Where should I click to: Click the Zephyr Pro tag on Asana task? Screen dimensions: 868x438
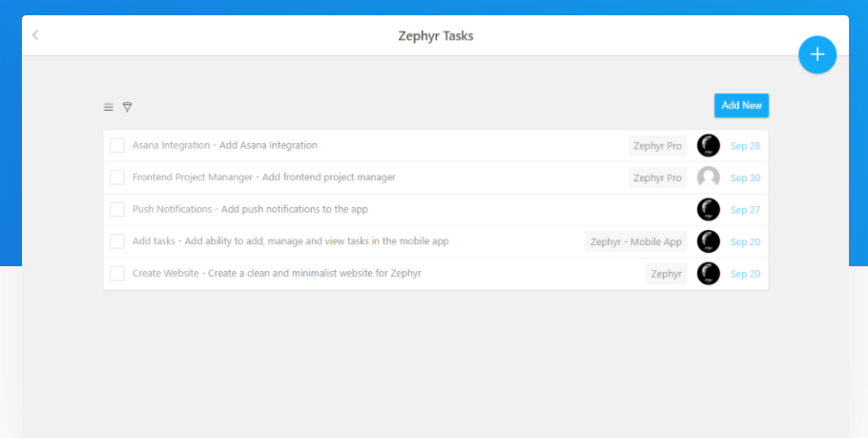657,146
